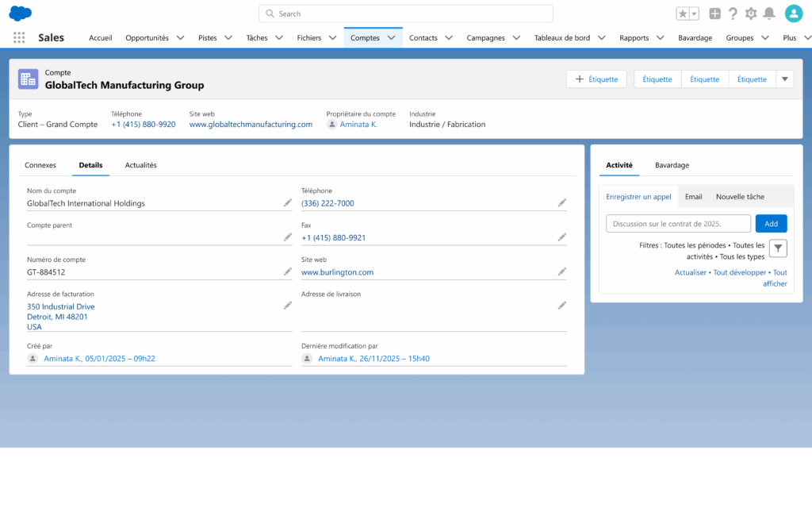Edit the Compte parent field pencil
The image size is (812, 508).
[x=287, y=237]
